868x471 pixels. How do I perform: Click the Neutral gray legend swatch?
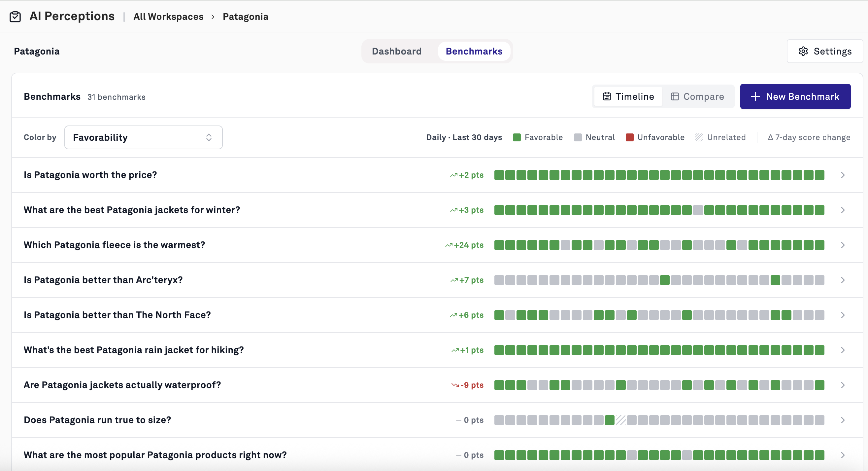tap(578, 137)
